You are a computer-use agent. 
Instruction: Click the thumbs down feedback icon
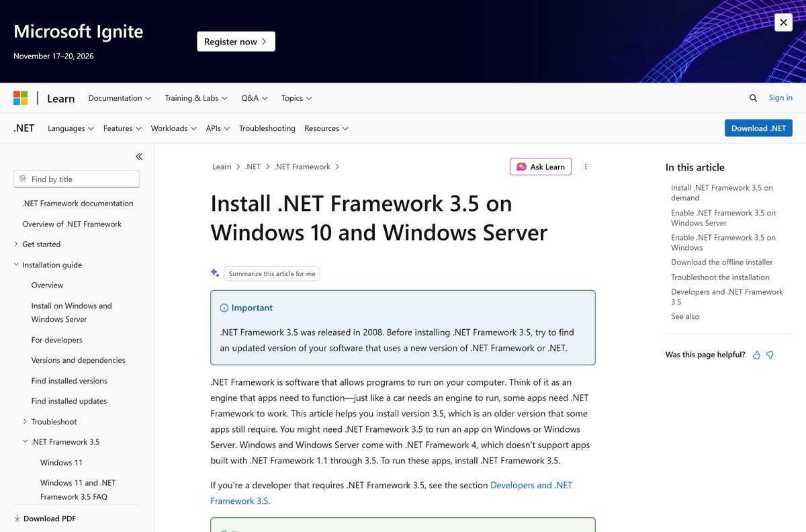pos(770,355)
